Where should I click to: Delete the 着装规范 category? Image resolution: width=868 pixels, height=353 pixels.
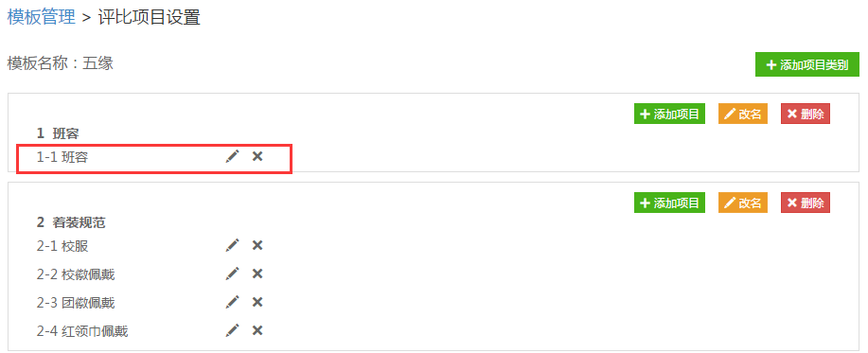[x=806, y=203]
